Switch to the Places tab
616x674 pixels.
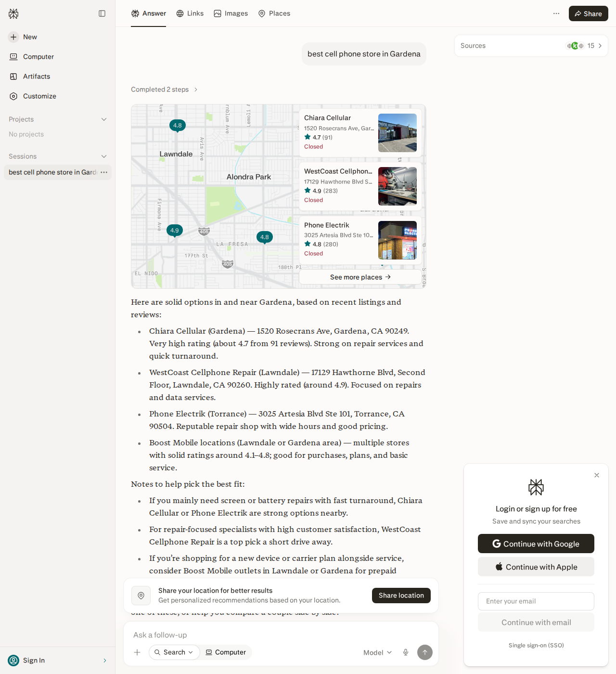(274, 13)
